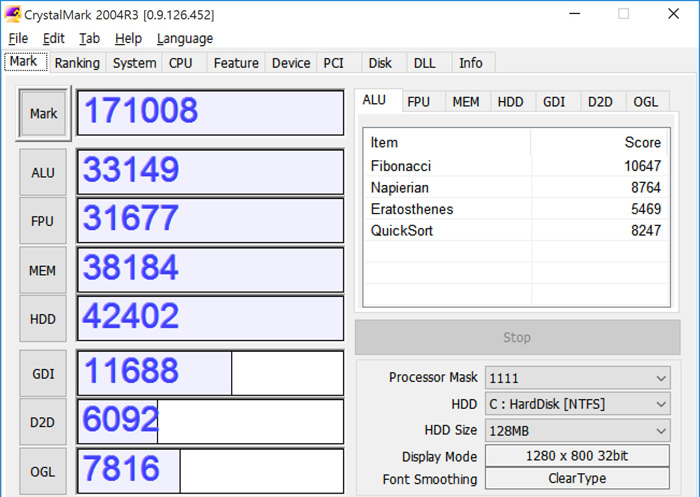
Task: Switch to the System tab
Action: tap(134, 63)
